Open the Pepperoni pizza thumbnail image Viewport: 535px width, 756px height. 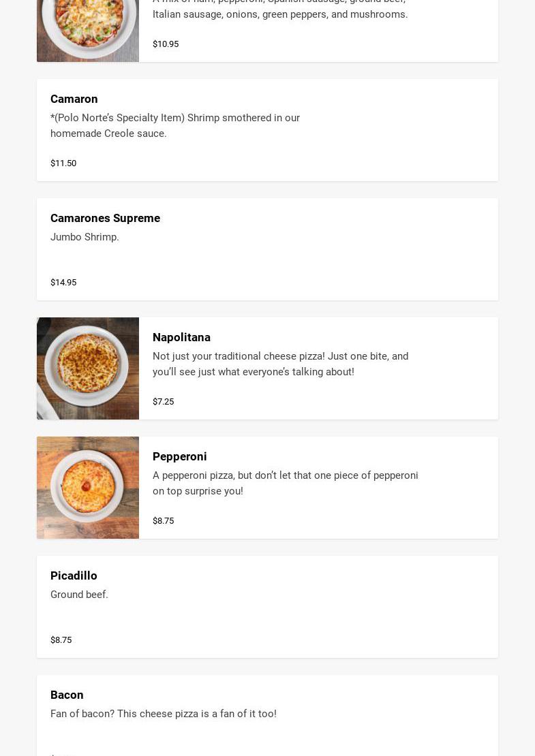coord(88,488)
